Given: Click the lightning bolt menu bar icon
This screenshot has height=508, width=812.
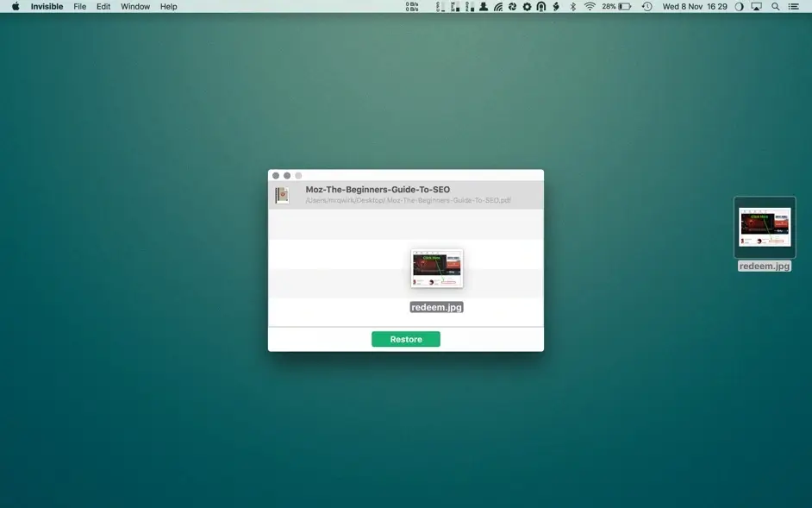Looking at the screenshot, I should click(556, 7).
